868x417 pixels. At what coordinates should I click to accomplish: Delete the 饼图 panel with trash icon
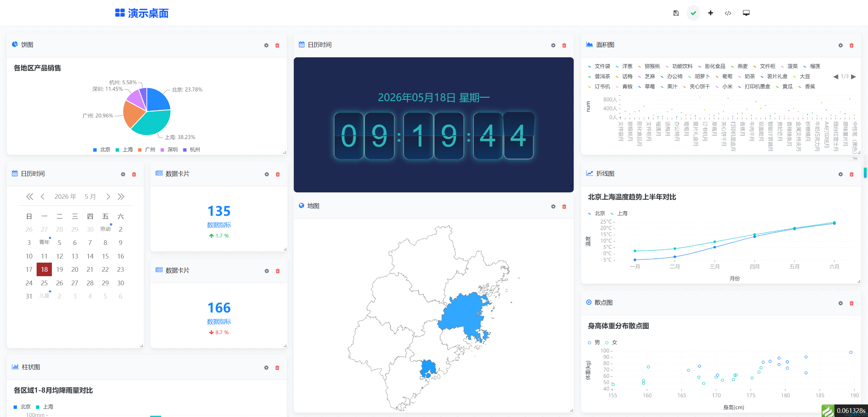[277, 45]
